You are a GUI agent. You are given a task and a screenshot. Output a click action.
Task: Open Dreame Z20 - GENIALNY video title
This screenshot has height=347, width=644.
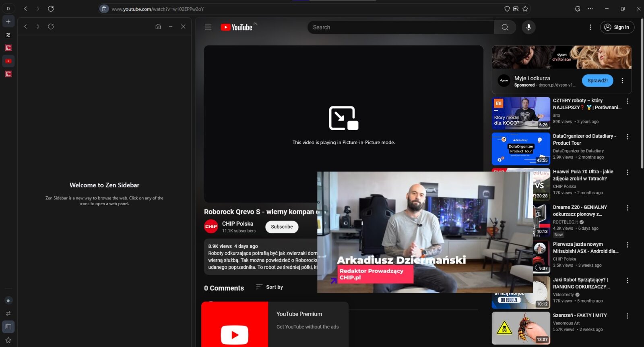[580, 211]
